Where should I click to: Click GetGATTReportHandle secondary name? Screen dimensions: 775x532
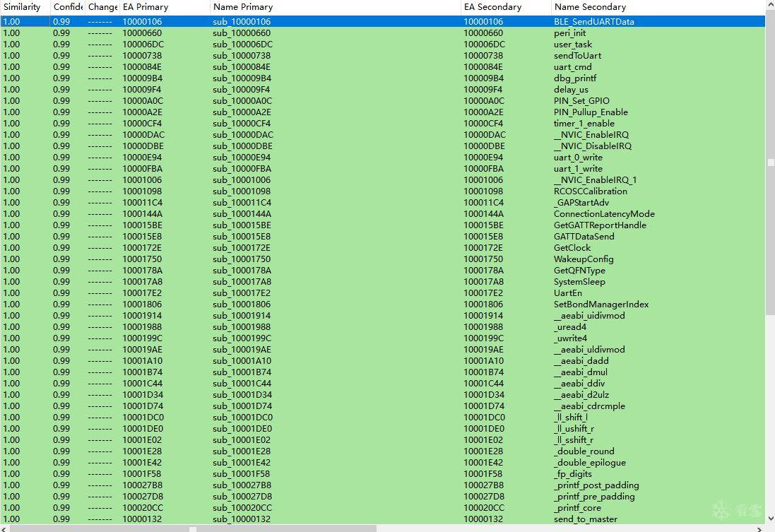[600, 225]
